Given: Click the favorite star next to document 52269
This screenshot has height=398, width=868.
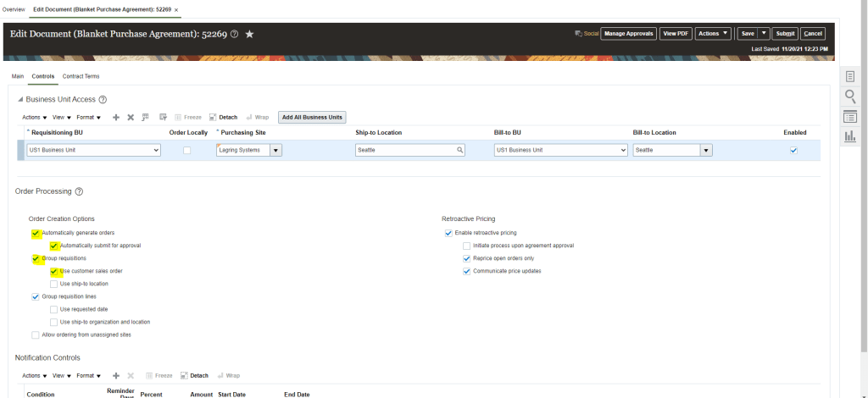Looking at the screenshot, I should pos(249,34).
